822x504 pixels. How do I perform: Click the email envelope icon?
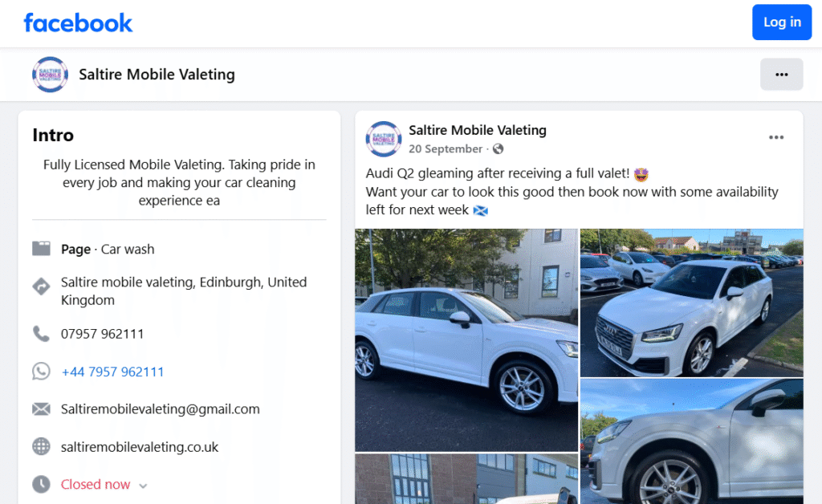pos(41,409)
